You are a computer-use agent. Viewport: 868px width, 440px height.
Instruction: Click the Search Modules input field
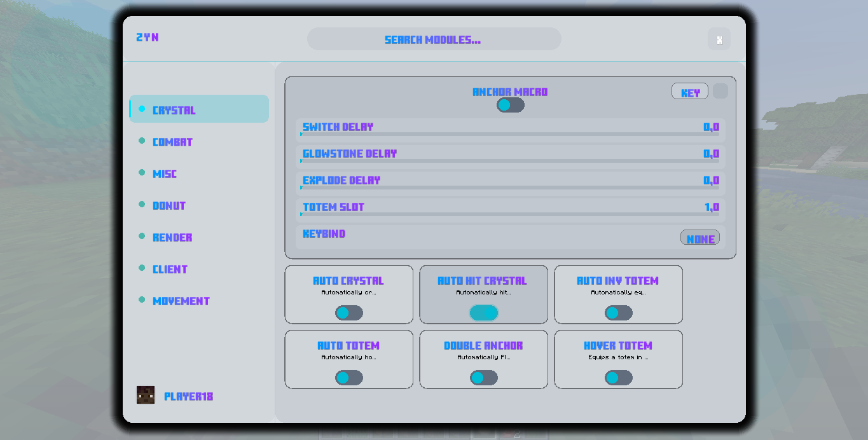coord(434,39)
